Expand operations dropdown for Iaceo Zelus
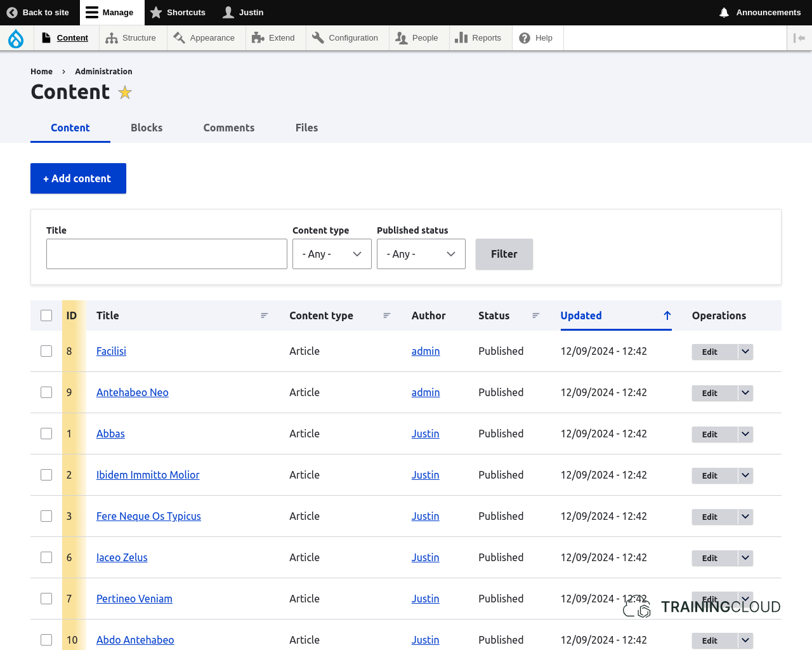Screen dimensions: 812x650 (745, 558)
